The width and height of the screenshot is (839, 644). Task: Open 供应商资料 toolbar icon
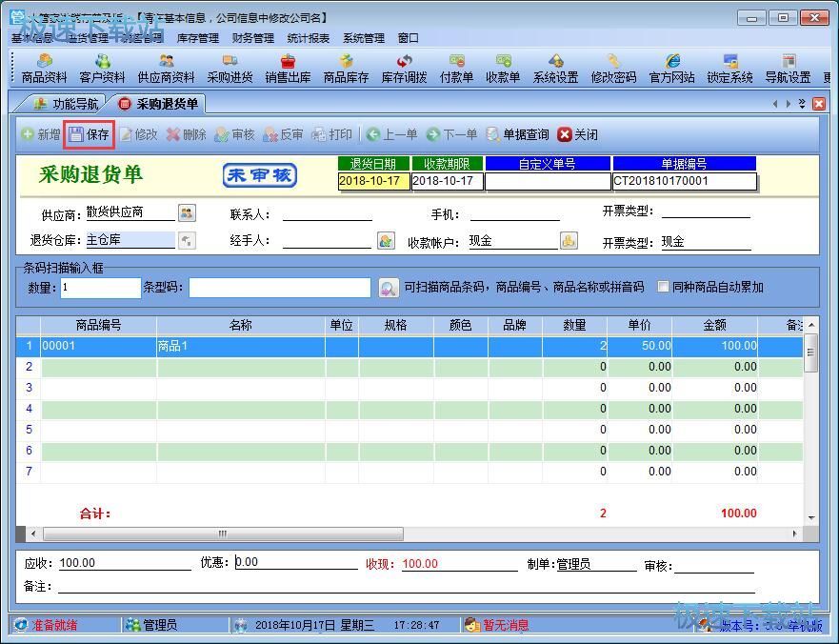click(x=166, y=69)
